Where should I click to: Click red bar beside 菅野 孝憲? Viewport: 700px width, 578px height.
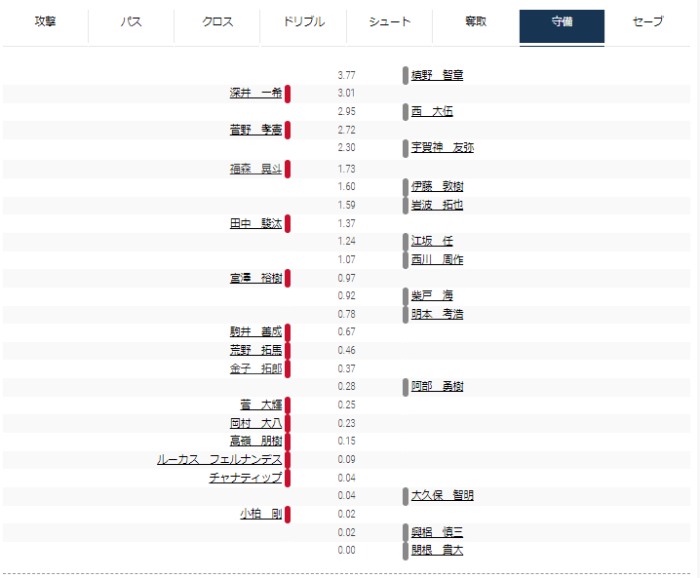(x=288, y=130)
